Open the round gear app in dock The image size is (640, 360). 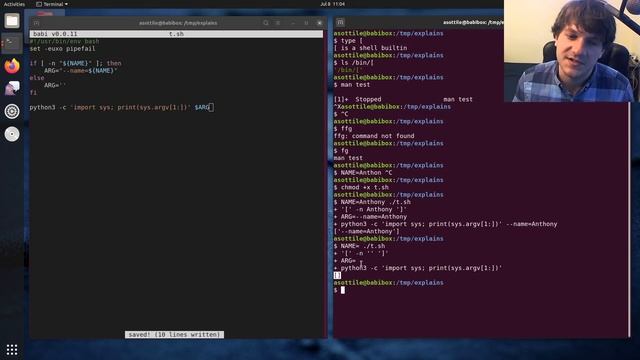coord(12,111)
